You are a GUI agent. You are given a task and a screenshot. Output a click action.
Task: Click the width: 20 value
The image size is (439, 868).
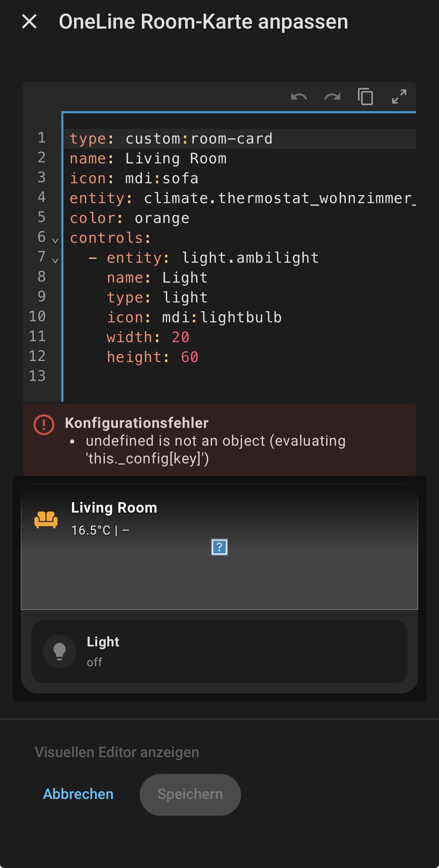pyautogui.click(x=180, y=337)
